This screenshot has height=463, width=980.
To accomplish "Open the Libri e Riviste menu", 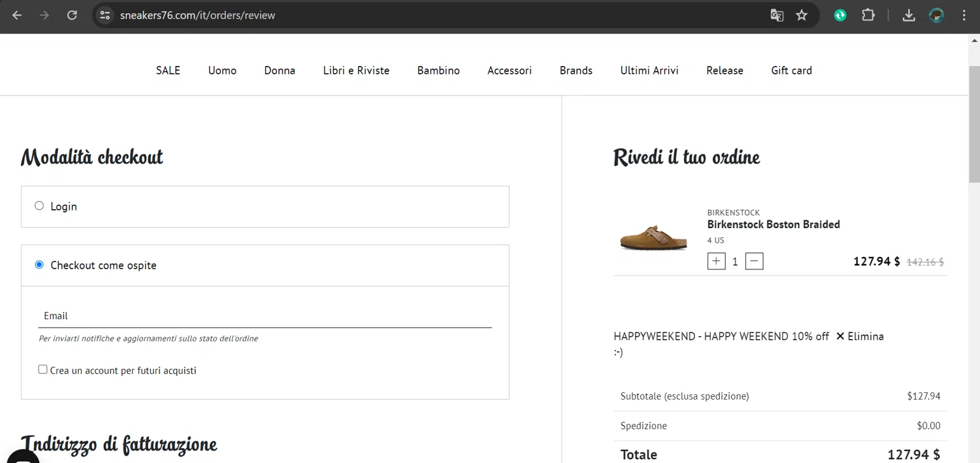I will click(x=356, y=70).
